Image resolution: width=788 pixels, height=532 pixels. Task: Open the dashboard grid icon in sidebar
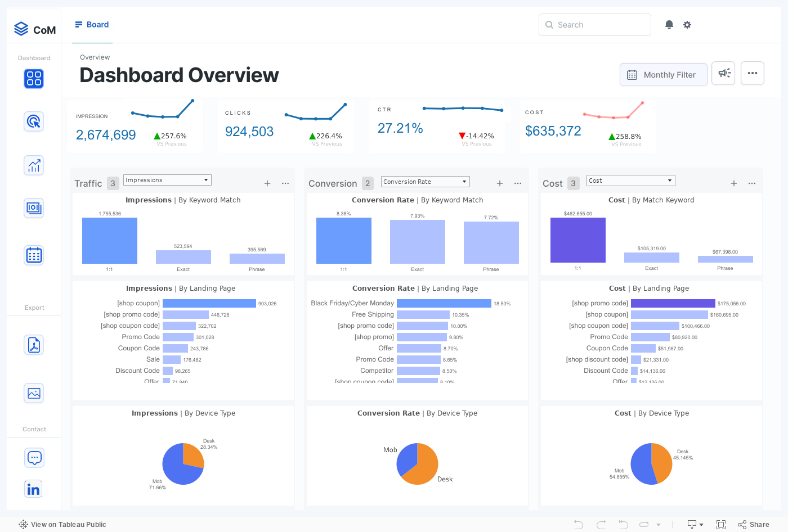click(34, 79)
